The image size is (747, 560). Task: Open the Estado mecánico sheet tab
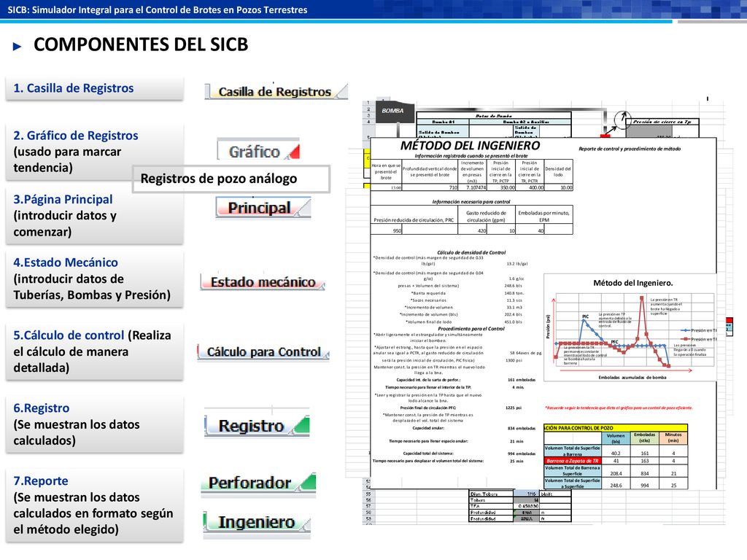(263, 282)
